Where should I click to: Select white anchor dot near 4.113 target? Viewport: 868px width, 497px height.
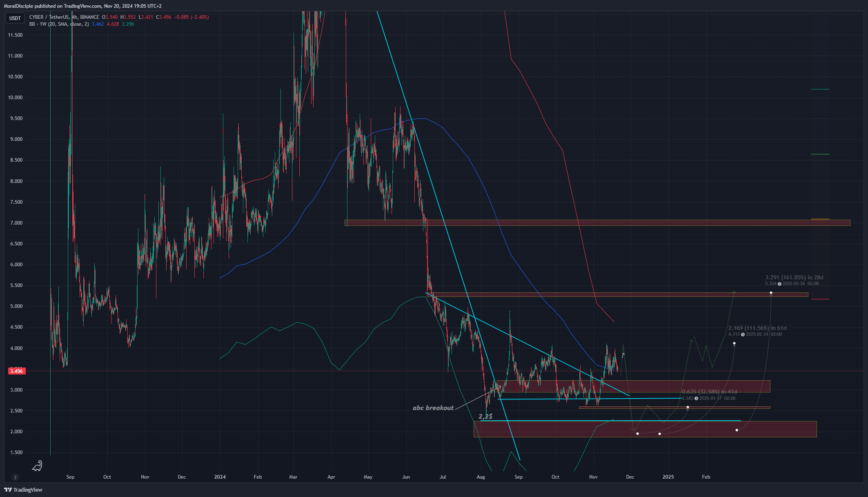coord(734,343)
